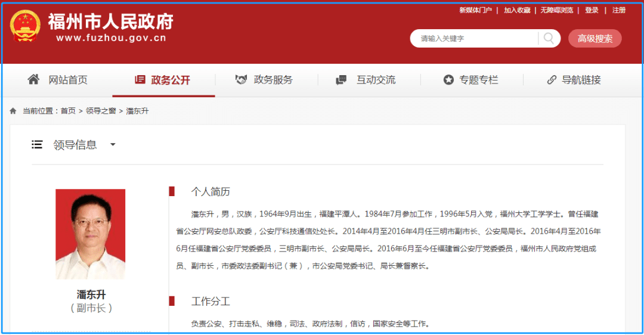Expand the 领导信息 dropdown arrow
This screenshot has height=335, width=644.
click(x=113, y=144)
